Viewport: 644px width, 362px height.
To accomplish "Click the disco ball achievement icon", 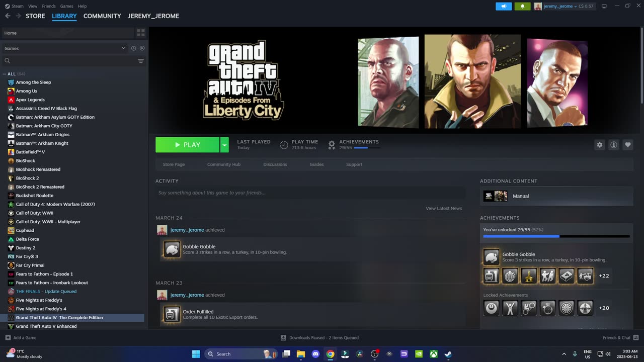I will pos(510,276).
